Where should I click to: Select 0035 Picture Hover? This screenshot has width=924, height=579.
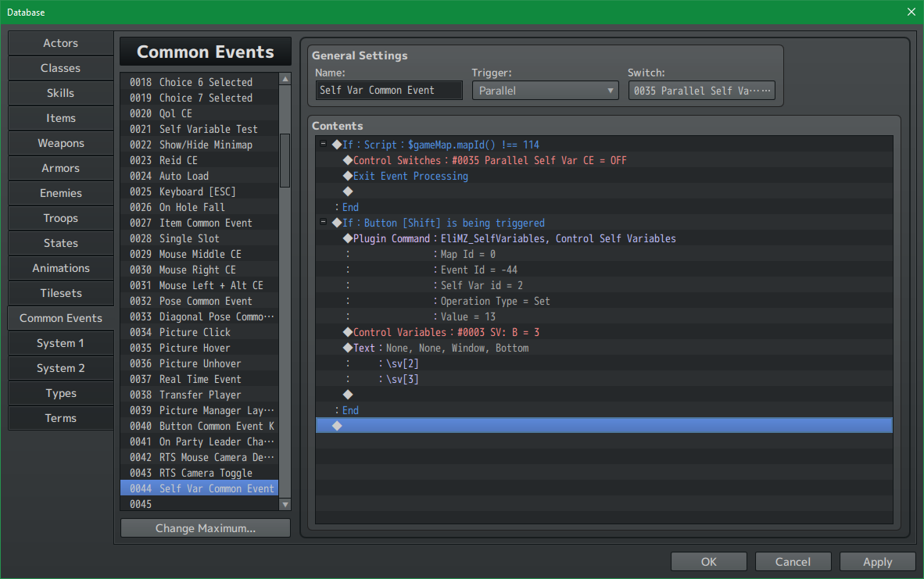click(x=199, y=348)
